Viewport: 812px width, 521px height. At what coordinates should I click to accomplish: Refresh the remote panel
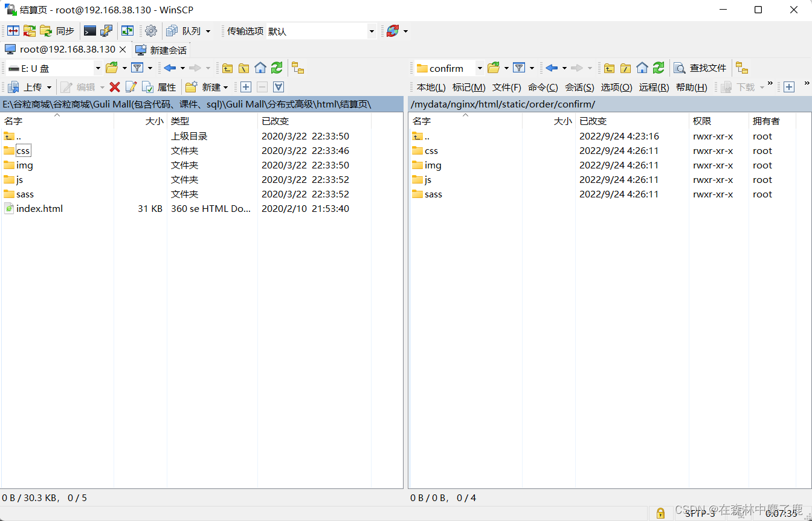659,68
